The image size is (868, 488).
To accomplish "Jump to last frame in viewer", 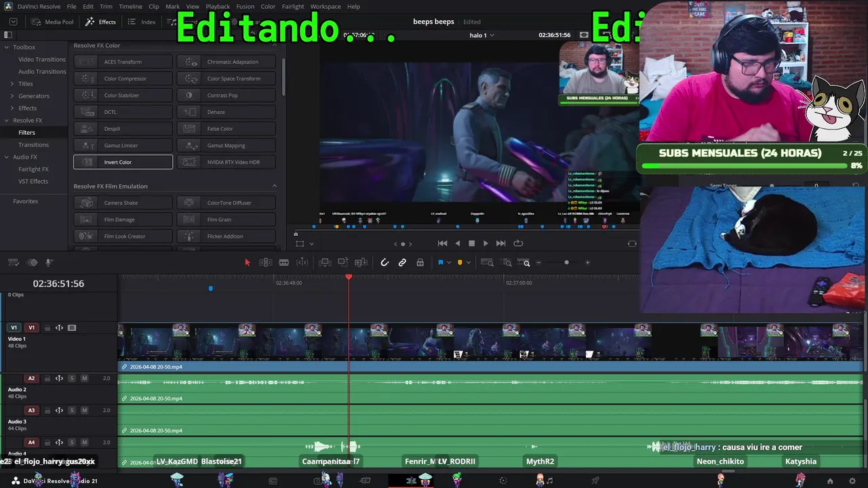I will tap(501, 243).
